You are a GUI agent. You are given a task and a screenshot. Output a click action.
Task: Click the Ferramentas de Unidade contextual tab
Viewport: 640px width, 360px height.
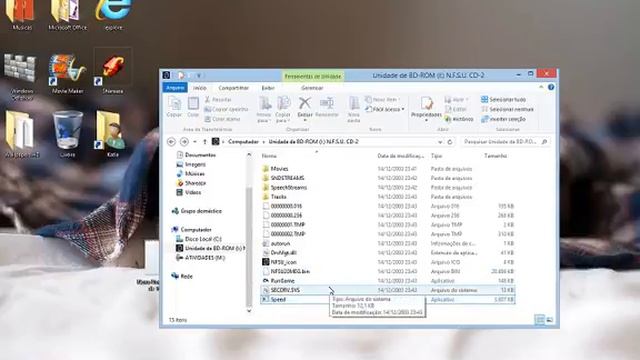coord(313,76)
